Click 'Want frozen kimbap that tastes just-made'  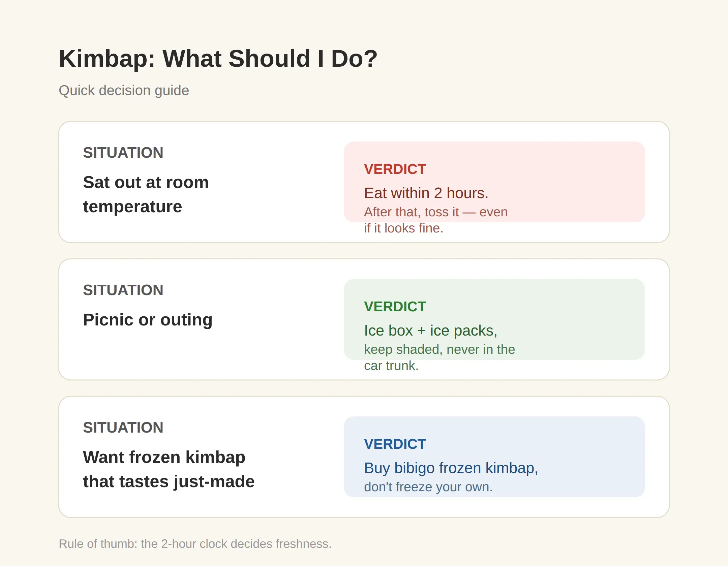(x=169, y=469)
